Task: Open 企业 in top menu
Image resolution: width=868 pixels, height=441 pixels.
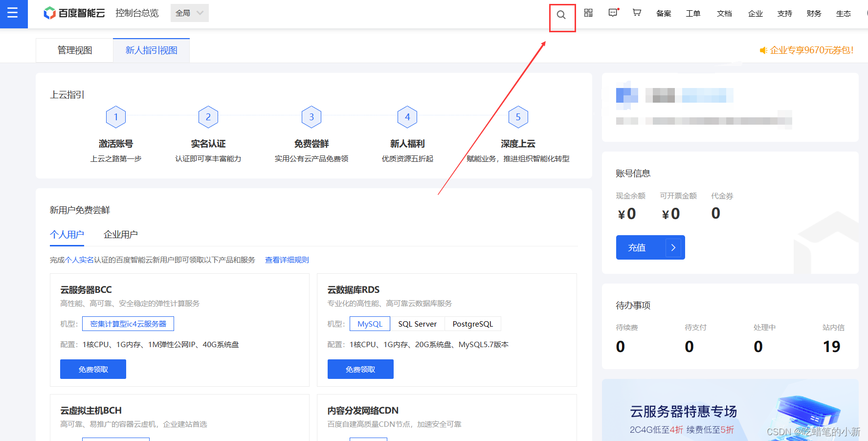Action: [x=756, y=13]
